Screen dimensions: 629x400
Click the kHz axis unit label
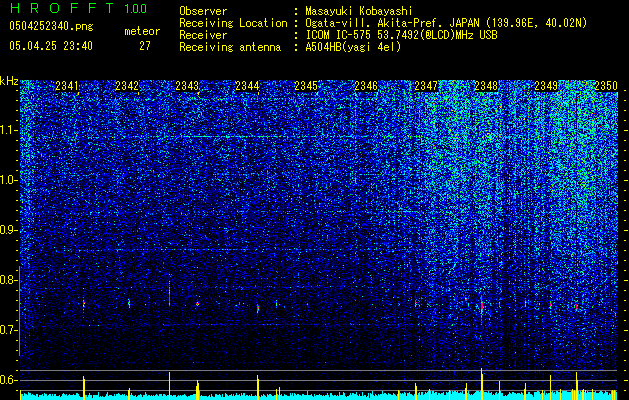9,81
